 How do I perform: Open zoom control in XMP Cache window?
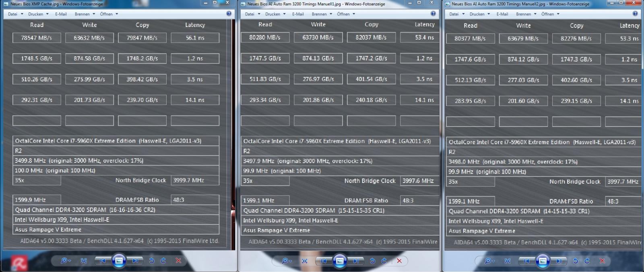pyautogui.click(x=65, y=261)
